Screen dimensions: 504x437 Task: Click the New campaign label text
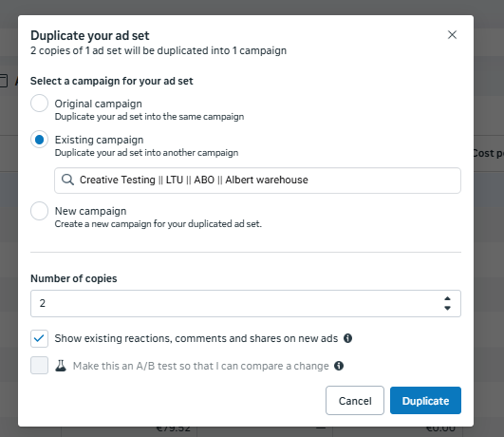pos(90,211)
